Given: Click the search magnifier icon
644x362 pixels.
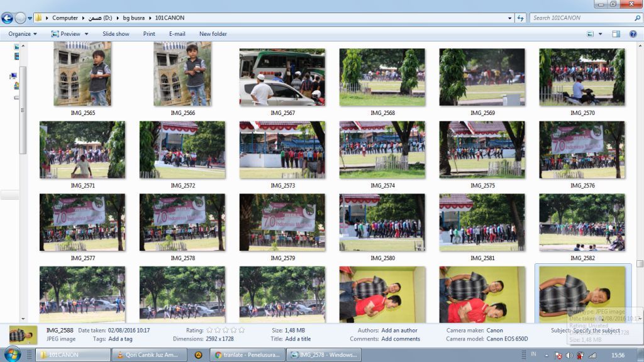Looking at the screenshot, I should click(637, 18).
